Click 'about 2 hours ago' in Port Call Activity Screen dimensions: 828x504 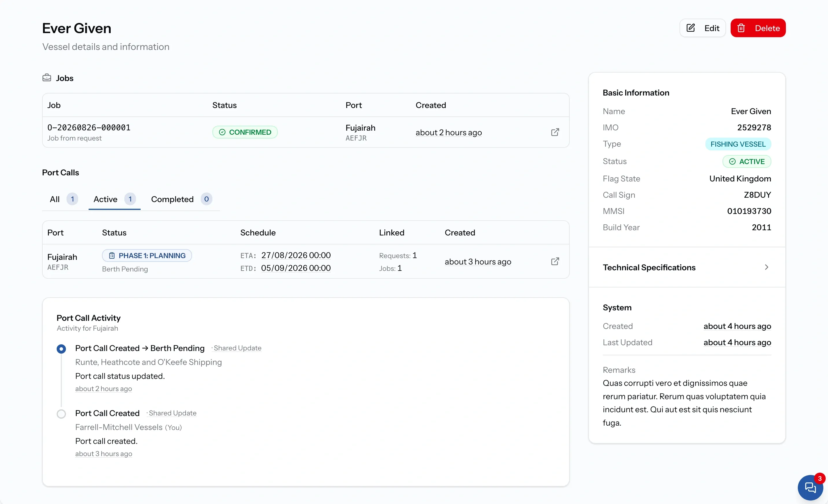tap(103, 388)
